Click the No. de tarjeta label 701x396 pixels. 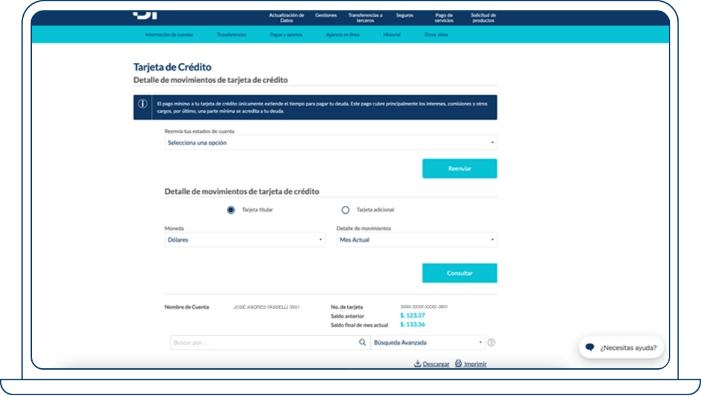point(347,307)
